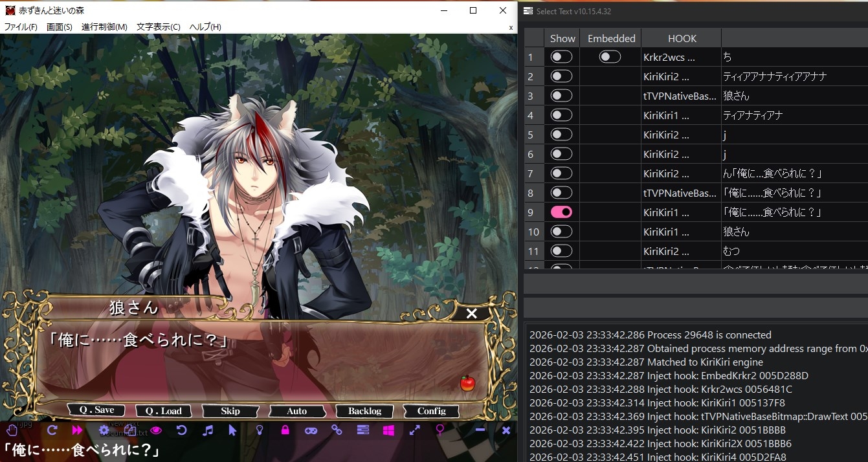Toggle the pink padlock lock icon

pyautogui.click(x=285, y=430)
